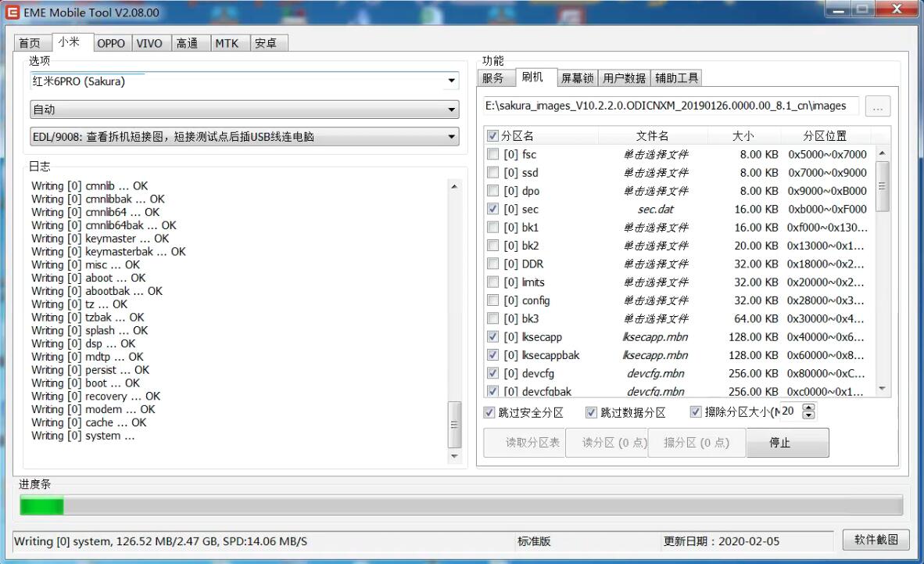Check the limits partition checkbox
Screen dimensions: 924x564
coord(492,282)
